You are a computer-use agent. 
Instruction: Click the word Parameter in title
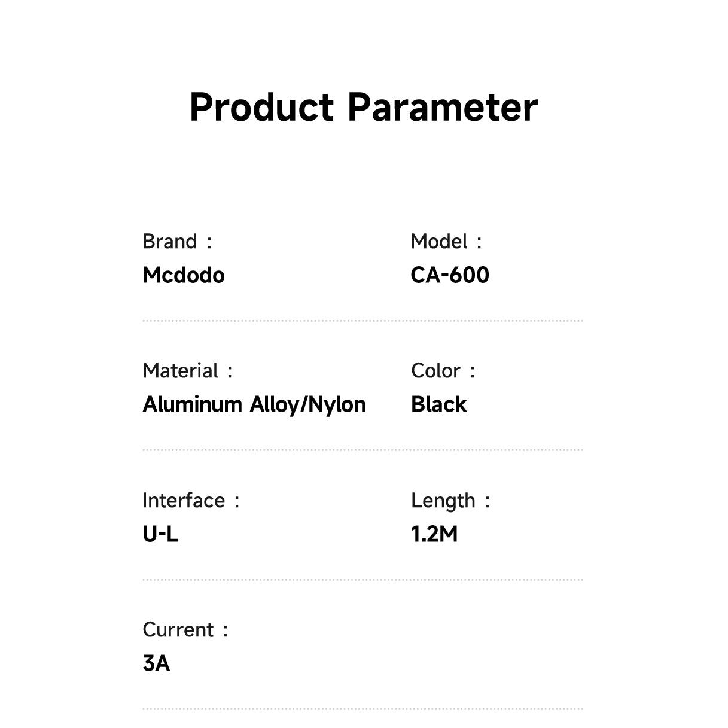443,108
